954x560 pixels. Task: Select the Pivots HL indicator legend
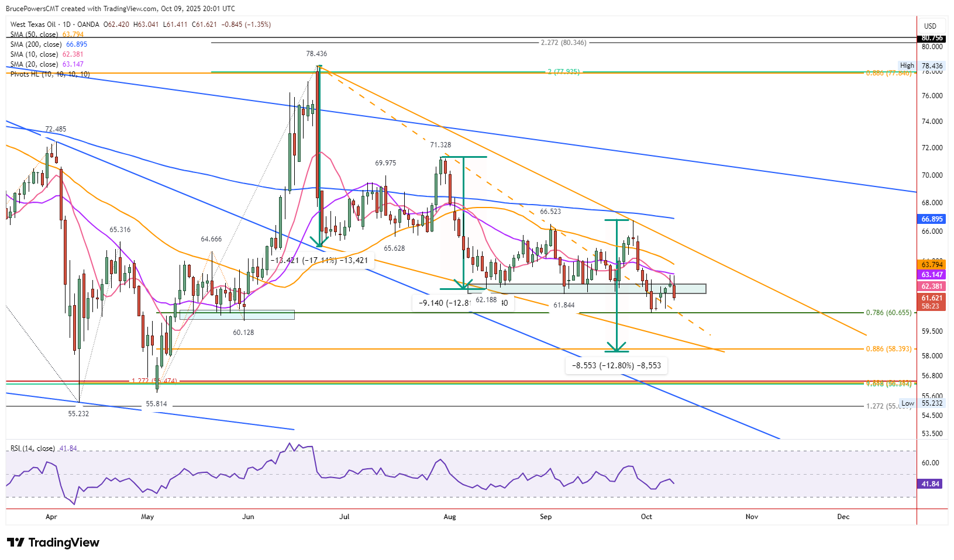(50, 74)
